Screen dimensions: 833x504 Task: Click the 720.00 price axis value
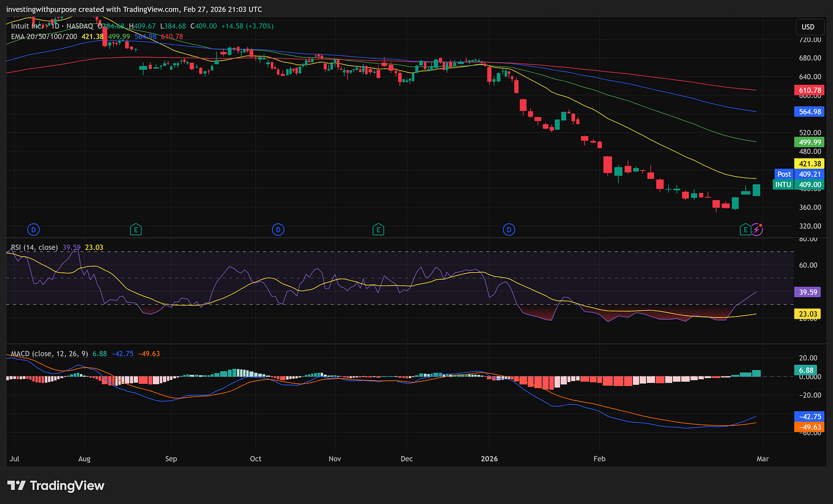[810, 39]
